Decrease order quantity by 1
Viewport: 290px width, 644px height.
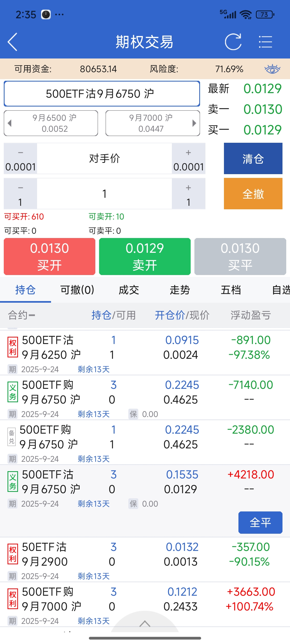(x=20, y=194)
